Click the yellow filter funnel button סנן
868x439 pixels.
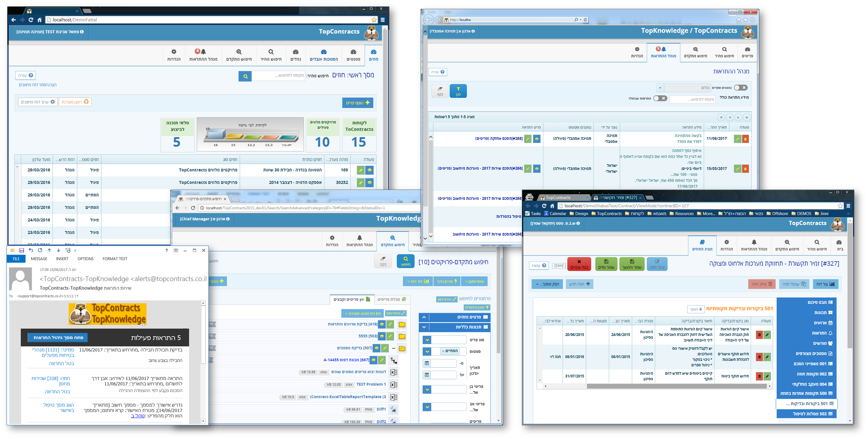tap(458, 91)
